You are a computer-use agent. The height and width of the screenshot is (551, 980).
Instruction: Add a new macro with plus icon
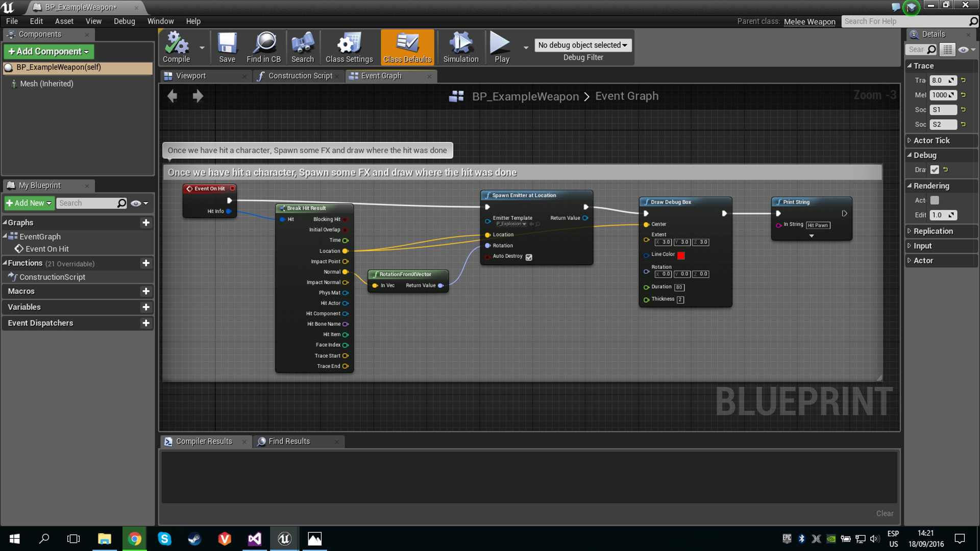(x=146, y=291)
